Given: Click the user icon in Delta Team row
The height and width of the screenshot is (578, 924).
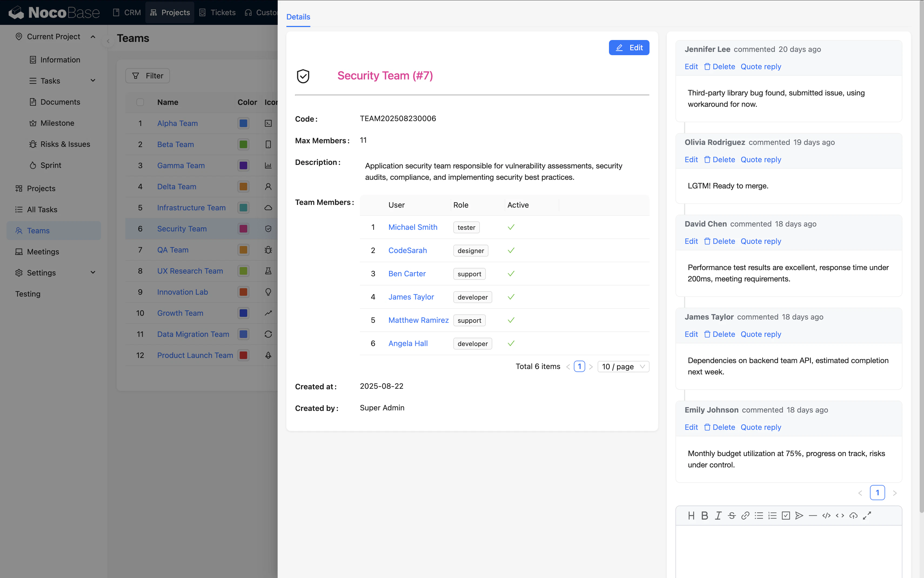Looking at the screenshot, I should click(x=268, y=187).
